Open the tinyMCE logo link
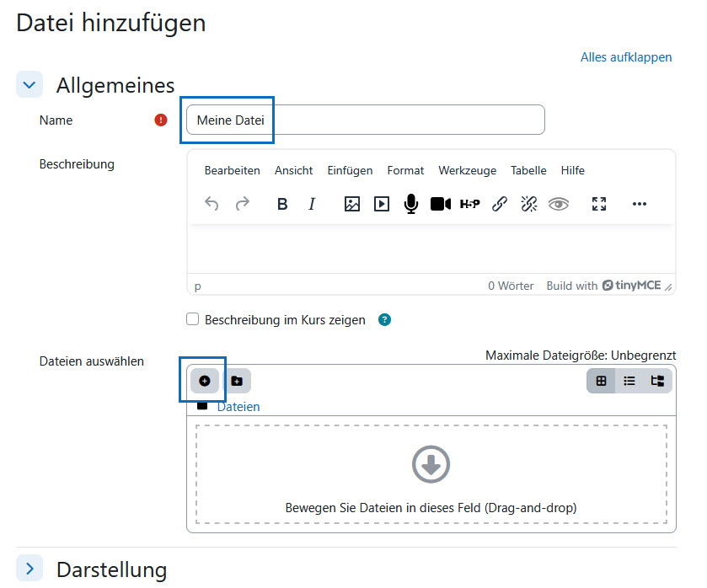This screenshot has width=707, height=588. click(632, 285)
